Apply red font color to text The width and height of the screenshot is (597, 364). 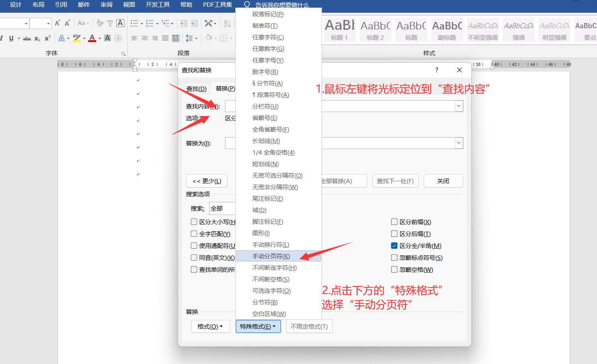click(x=92, y=38)
